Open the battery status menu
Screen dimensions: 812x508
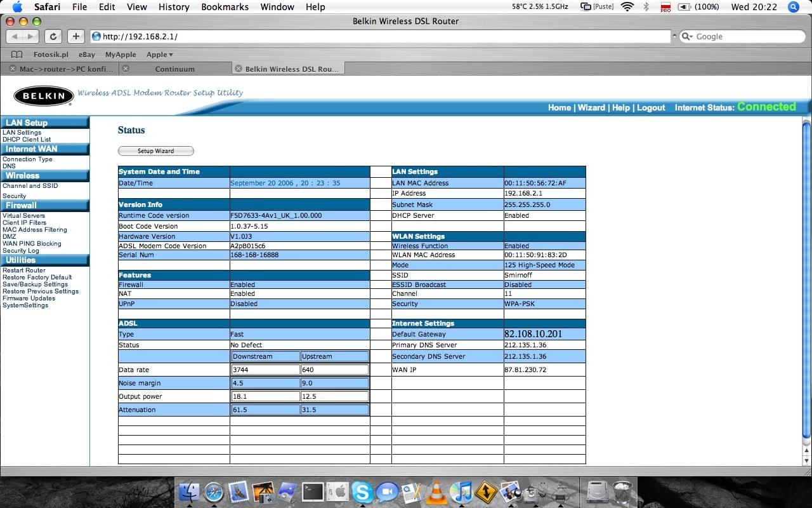point(698,7)
